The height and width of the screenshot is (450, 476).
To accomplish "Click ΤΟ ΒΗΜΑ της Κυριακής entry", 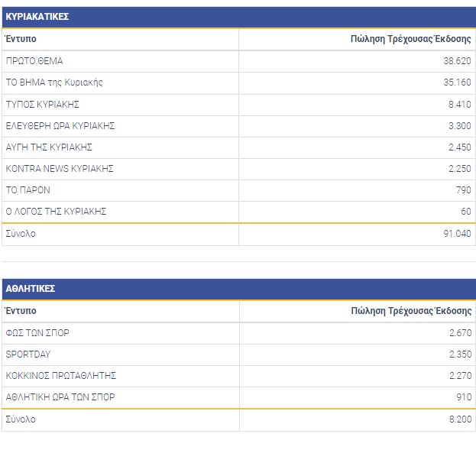I will pos(54,83).
